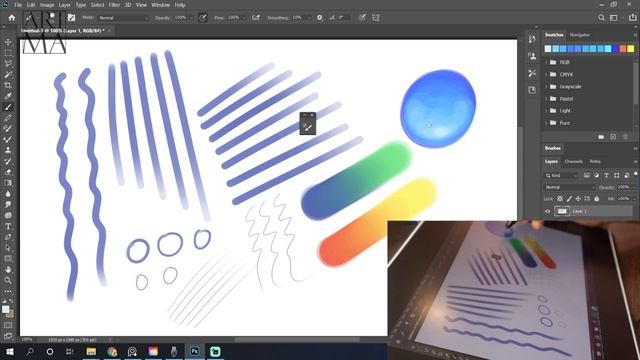The width and height of the screenshot is (640, 360).
Task: Switch to the Paths tab
Action: point(595,162)
